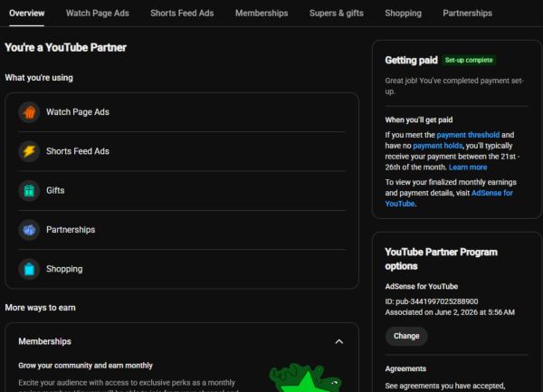Click the Shorts Feed Ads lightning icon

(x=29, y=151)
